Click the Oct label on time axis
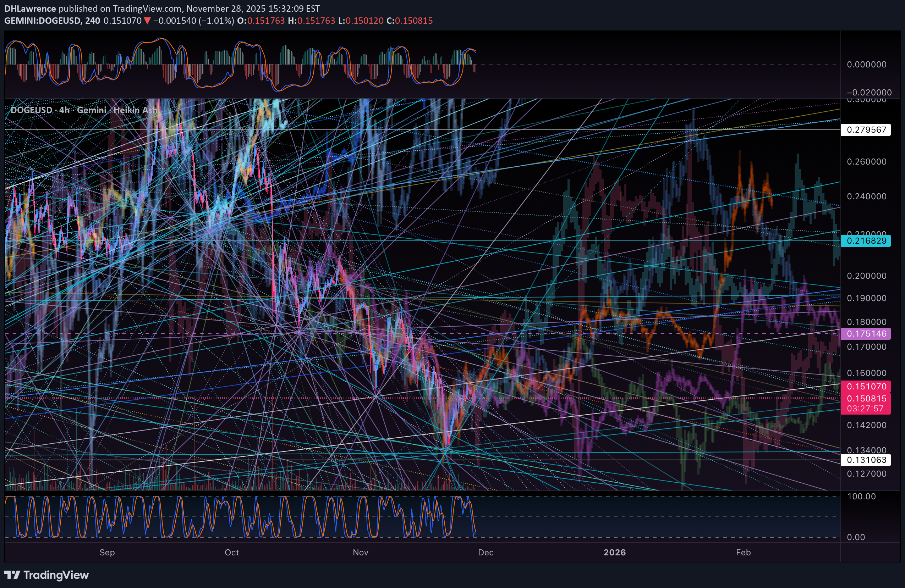The height and width of the screenshot is (588, 905). [x=231, y=552]
